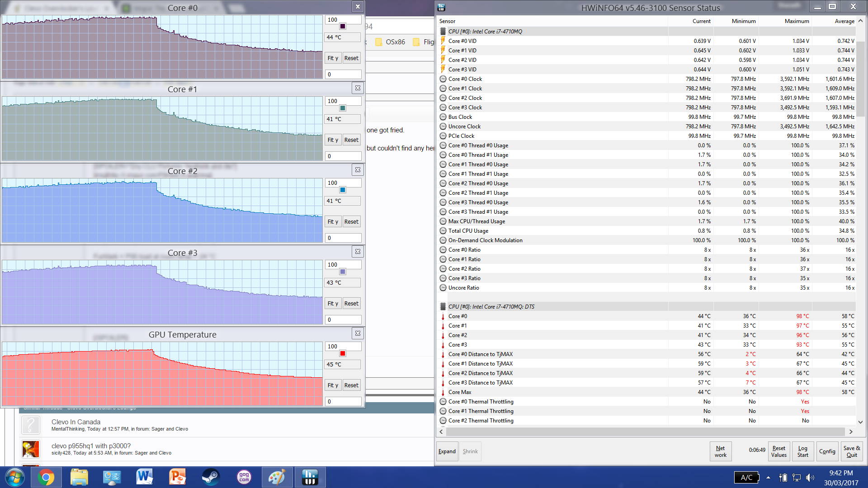This screenshot has width=868, height=488.
Task: Click the Paint palette taskbar icon
Action: click(x=276, y=477)
